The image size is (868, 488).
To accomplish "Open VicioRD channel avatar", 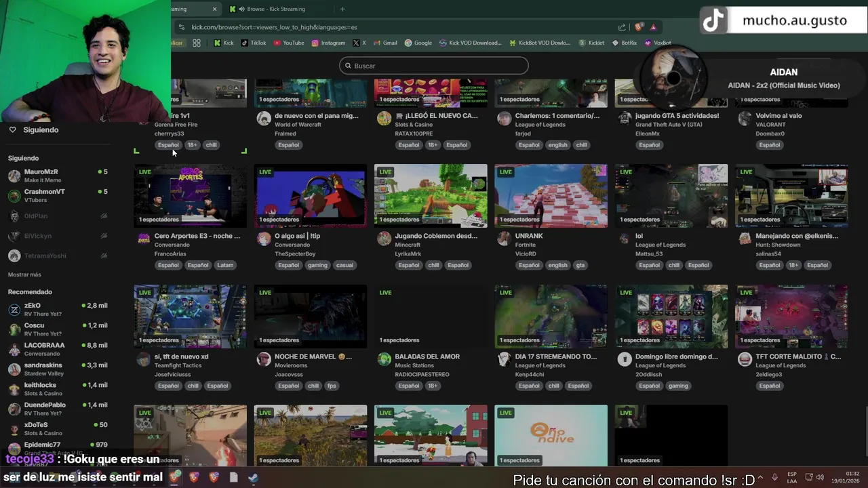I will point(504,239).
